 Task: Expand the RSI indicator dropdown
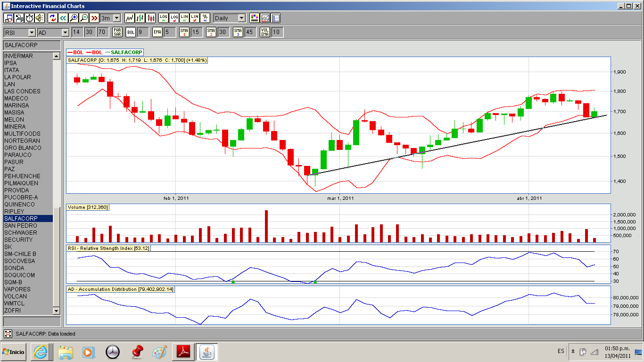click(x=32, y=33)
